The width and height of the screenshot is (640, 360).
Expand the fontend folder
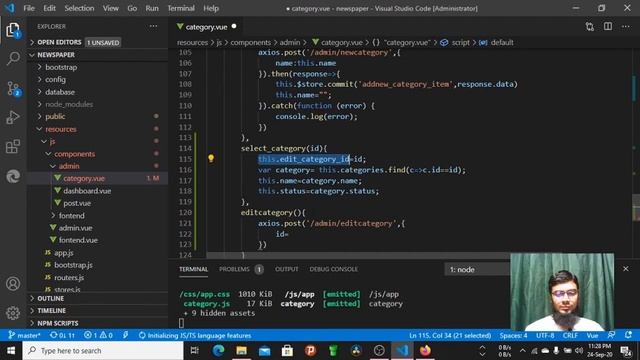click(x=71, y=216)
